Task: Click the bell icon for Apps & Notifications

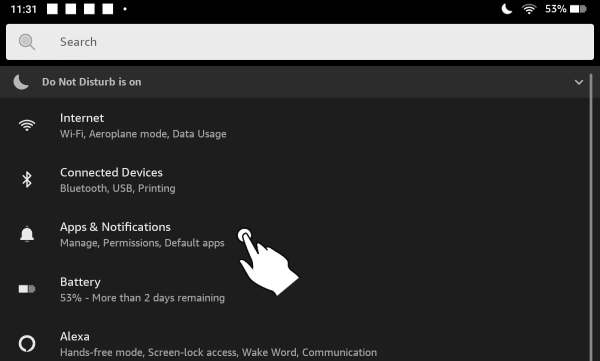Action: (x=27, y=234)
